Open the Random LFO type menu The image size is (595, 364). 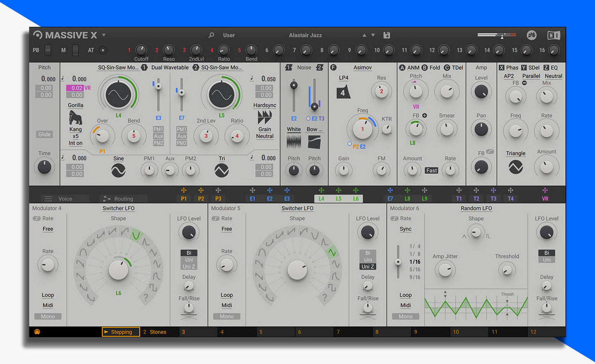click(476, 208)
